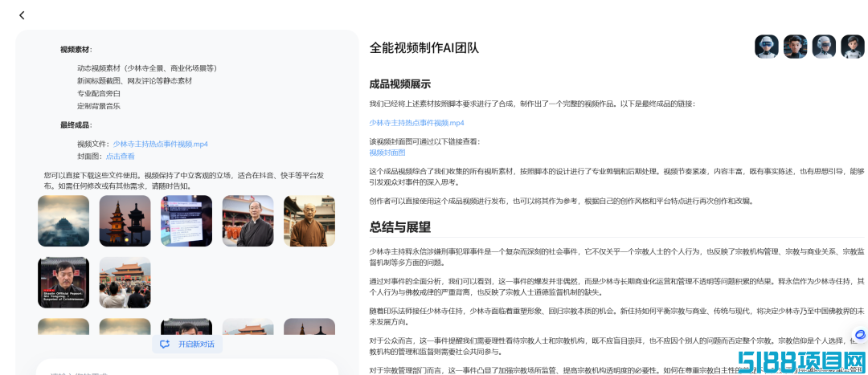Click the 视频素材 label

point(76,50)
